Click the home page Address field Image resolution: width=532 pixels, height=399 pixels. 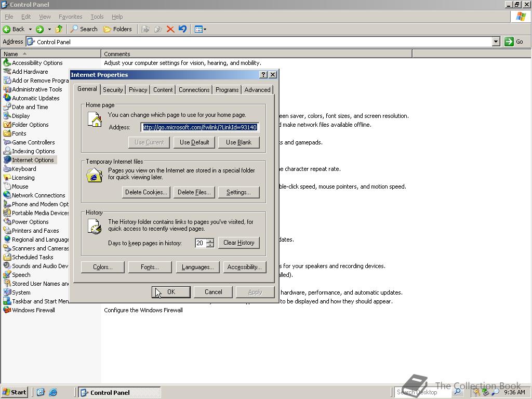click(200, 127)
